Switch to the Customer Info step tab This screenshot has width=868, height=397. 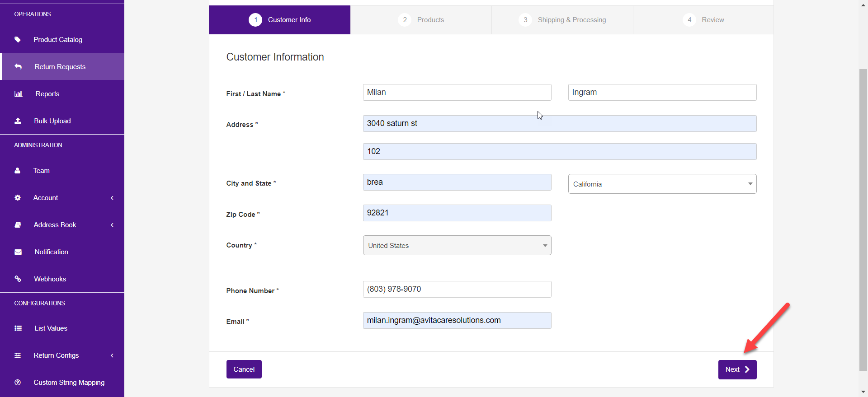click(279, 20)
